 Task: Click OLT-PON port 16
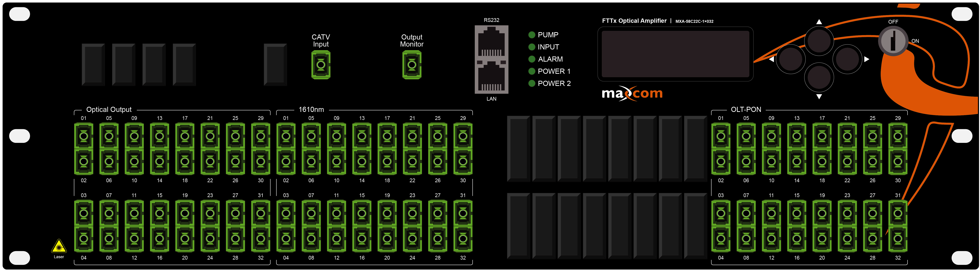[797, 239]
